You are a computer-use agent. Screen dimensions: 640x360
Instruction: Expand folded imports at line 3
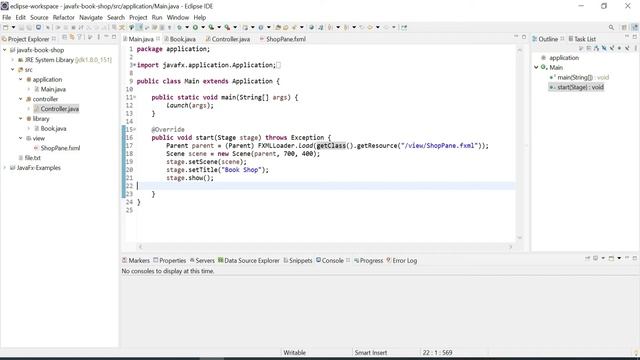pyautogui.click(x=135, y=65)
